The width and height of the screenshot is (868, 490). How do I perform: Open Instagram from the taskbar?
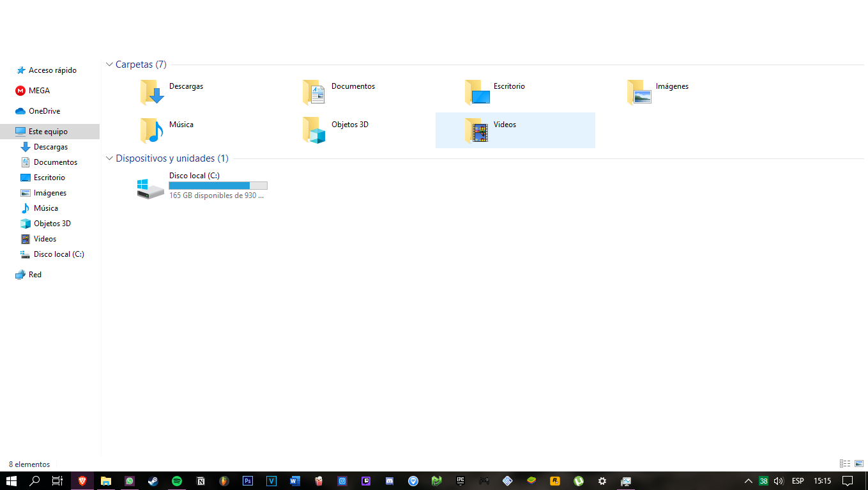[x=342, y=480]
